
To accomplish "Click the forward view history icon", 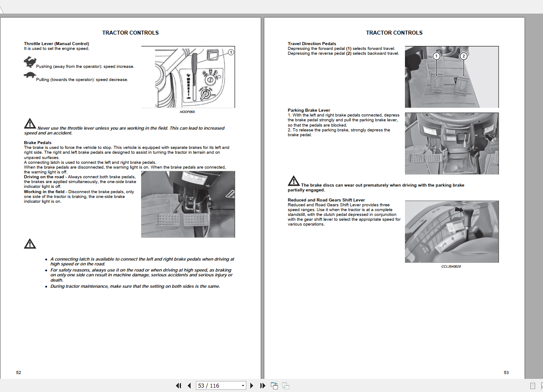I will (285, 385).
